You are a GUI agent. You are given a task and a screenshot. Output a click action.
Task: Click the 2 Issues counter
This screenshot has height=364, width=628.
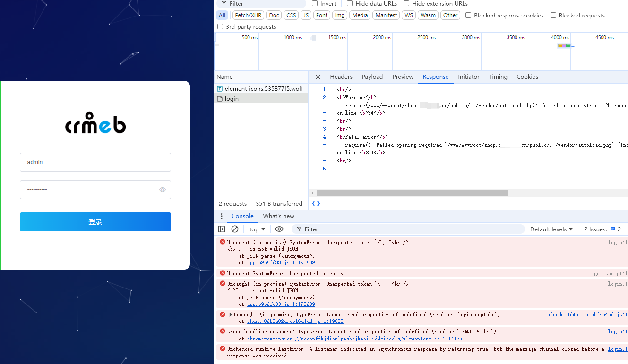(x=602, y=229)
